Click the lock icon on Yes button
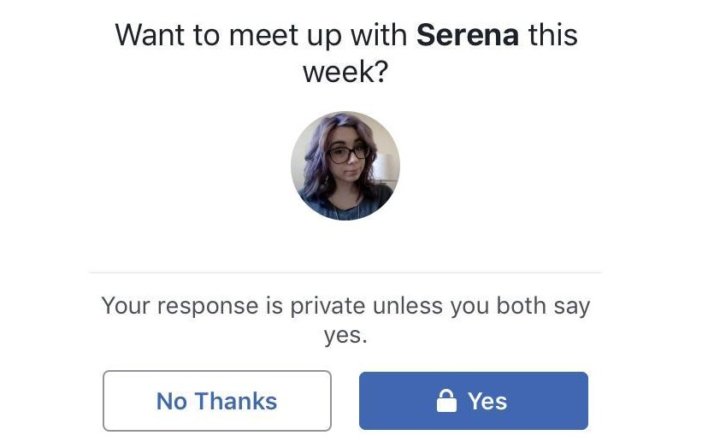 coord(446,400)
